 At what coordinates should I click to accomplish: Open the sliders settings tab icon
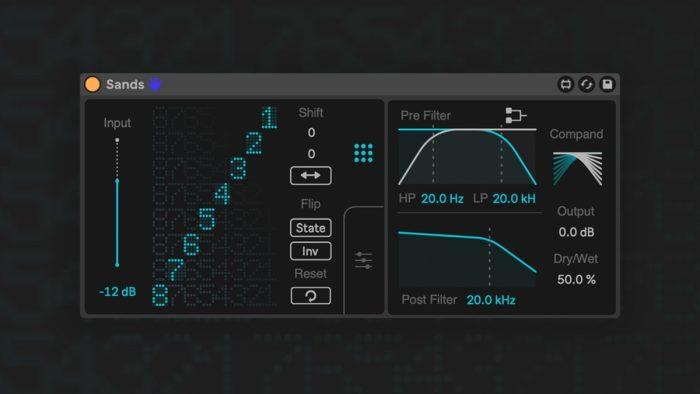[363, 260]
